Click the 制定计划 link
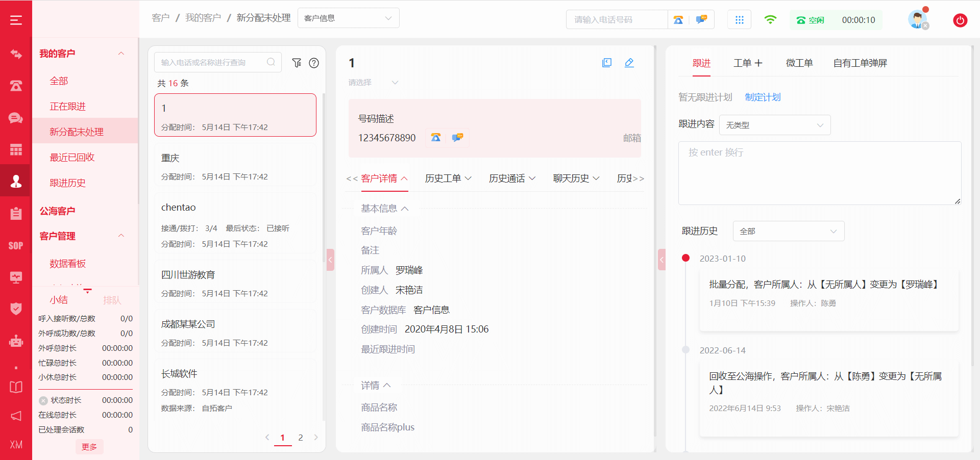Screen dimensions: 980x460 pyautogui.click(x=763, y=97)
